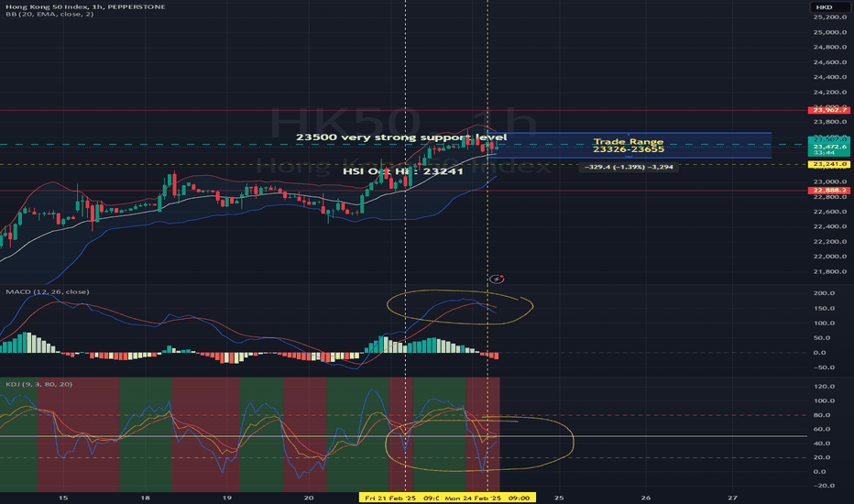This screenshot has width=854, height=504.
Task: Click the 20 date on time axis
Action: tap(309, 498)
